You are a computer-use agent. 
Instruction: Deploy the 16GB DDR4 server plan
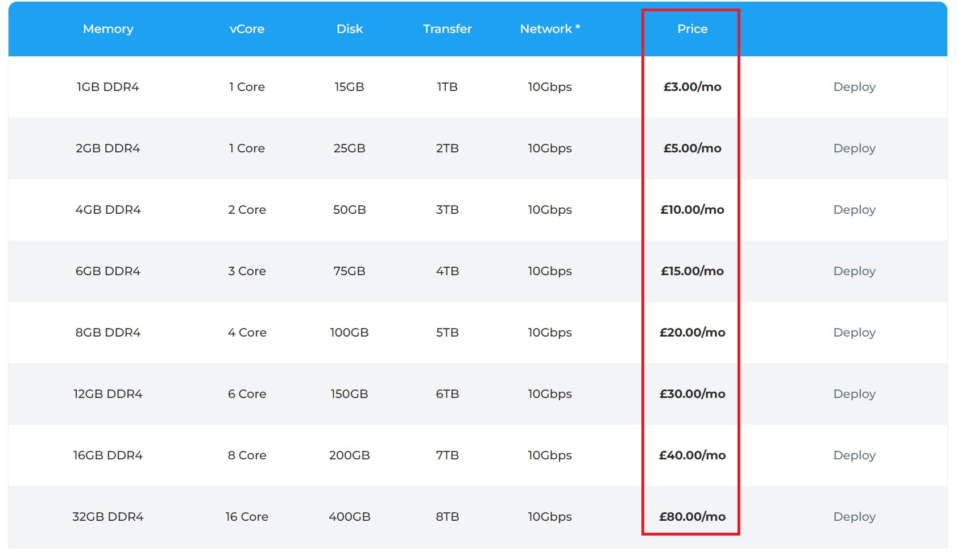point(854,455)
